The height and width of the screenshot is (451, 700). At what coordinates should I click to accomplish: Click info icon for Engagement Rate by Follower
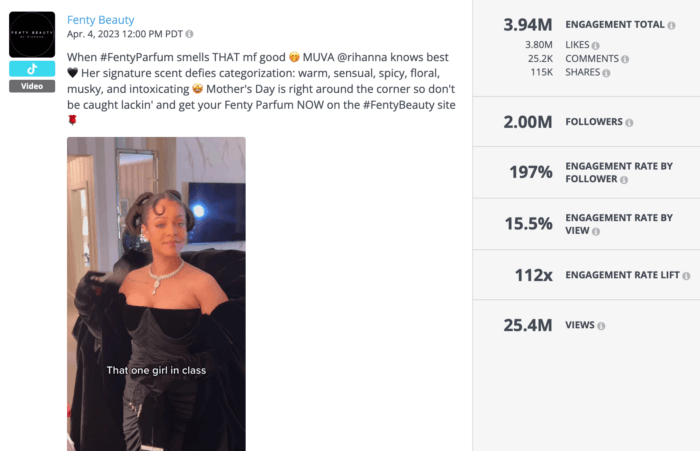point(624,180)
